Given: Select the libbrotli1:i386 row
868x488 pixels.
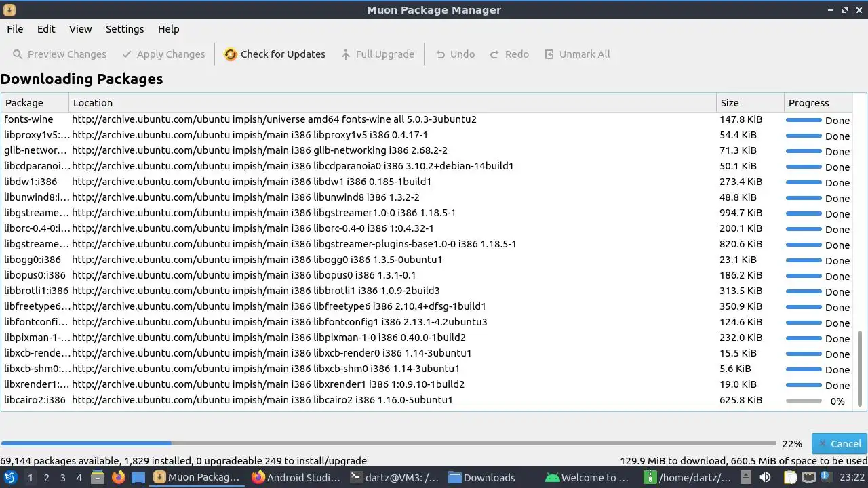Looking at the screenshot, I should 427,291.
